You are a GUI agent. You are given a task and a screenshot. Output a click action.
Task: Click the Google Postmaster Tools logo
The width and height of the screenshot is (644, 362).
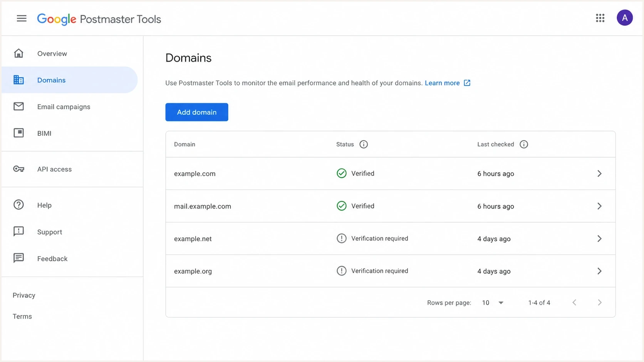click(x=99, y=19)
